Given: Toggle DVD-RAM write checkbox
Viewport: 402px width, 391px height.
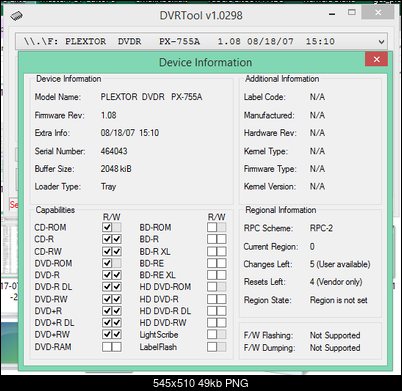Looking at the screenshot, I should 117,347.
